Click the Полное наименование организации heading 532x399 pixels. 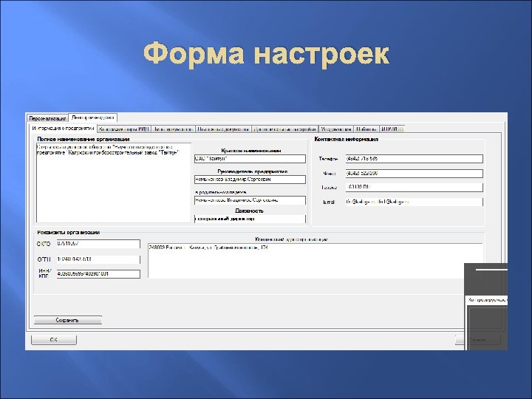[x=83, y=139]
